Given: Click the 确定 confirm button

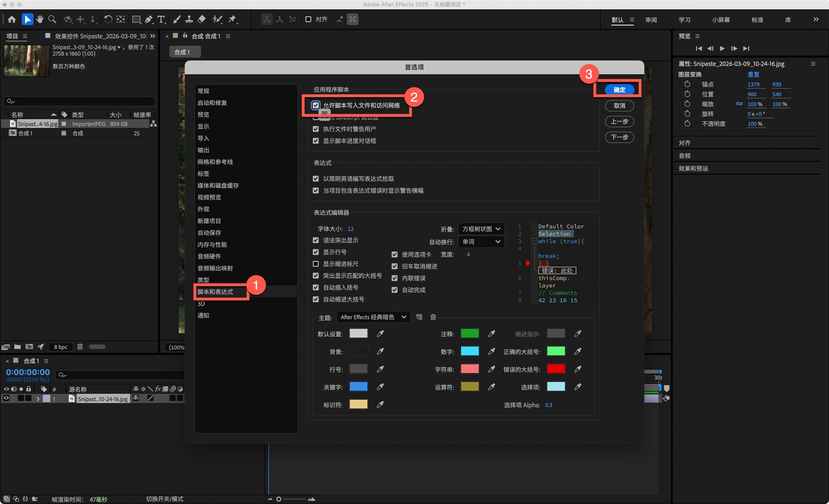Looking at the screenshot, I should [619, 90].
